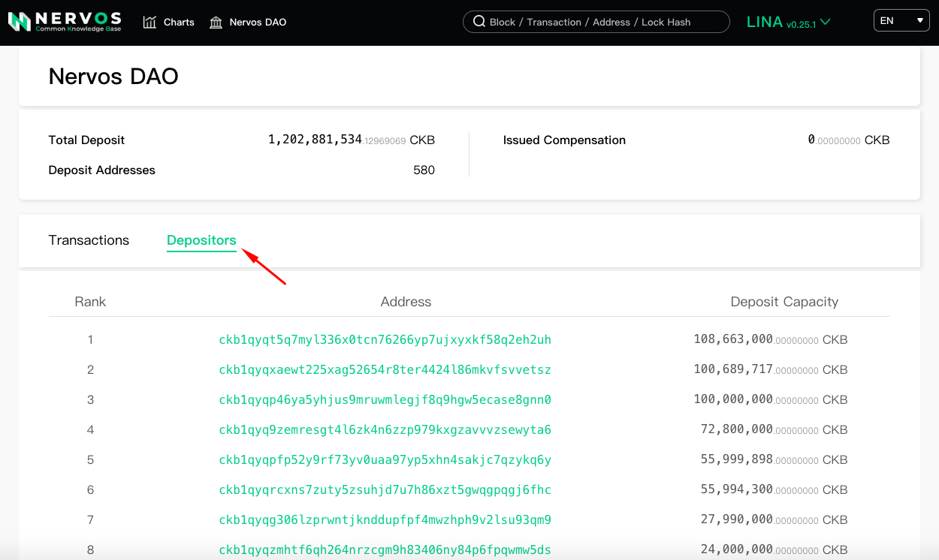Open rank 4 address ending sewyta6
The height and width of the screenshot is (560, 939).
[385, 429]
